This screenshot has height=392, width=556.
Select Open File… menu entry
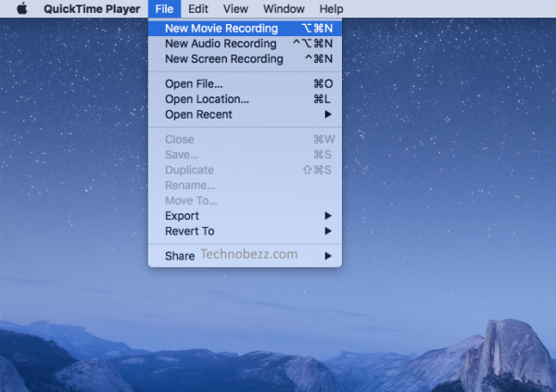click(x=194, y=83)
